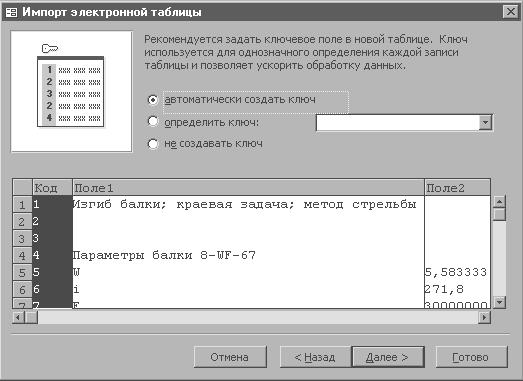Close the import dialog window

(510, 12)
